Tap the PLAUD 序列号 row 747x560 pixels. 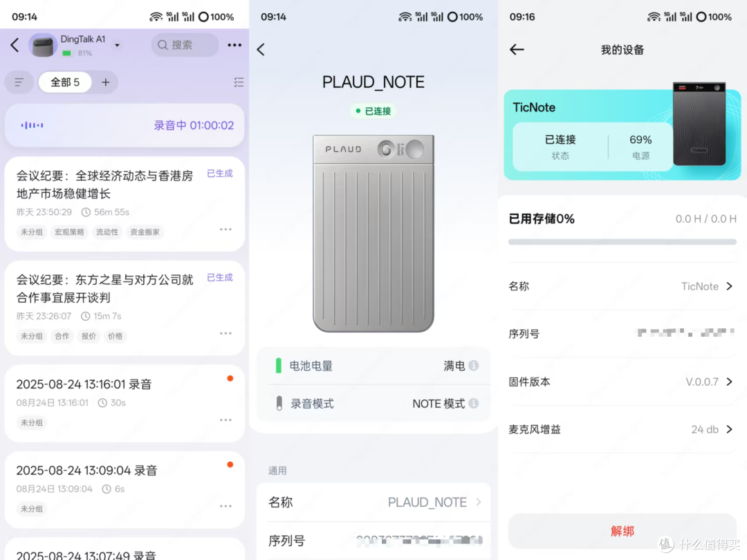pyautogui.click(x=374, y=541)
